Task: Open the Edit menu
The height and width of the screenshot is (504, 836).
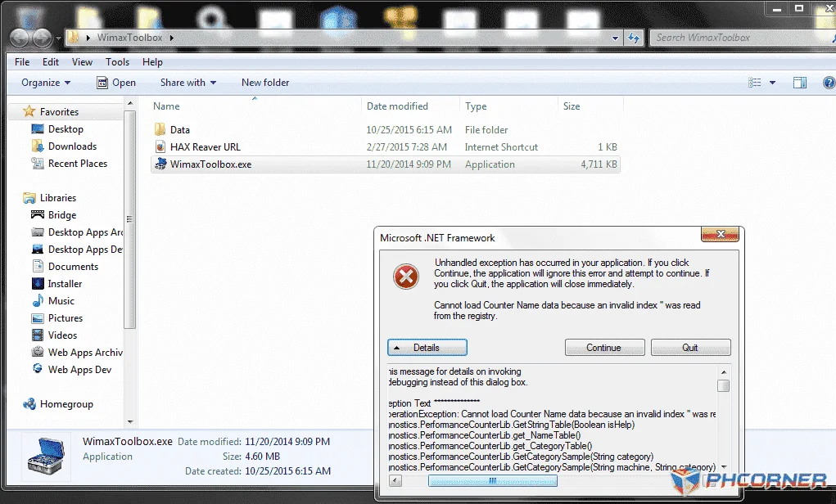Action: tap(51, 62)
